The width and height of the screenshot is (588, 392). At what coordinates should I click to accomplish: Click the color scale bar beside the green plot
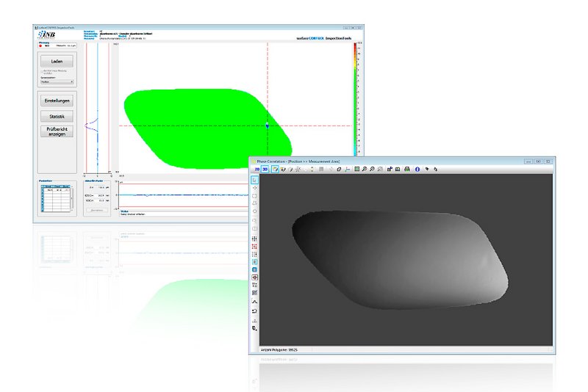[355, 99]
